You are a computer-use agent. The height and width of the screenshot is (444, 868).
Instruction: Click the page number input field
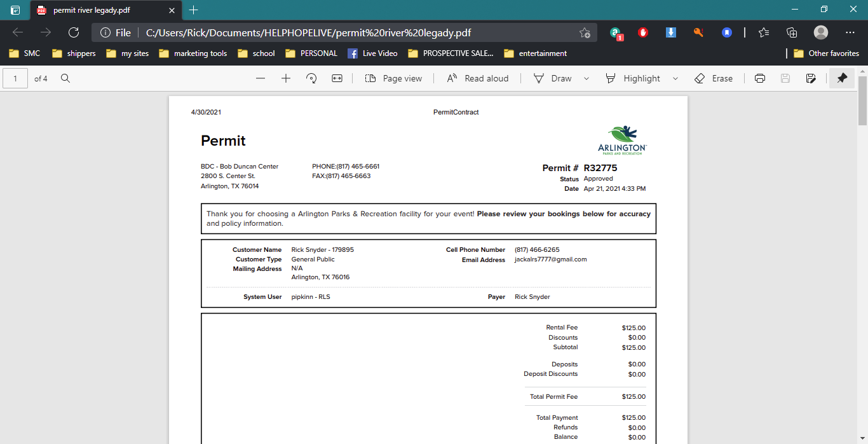point(15,78)
